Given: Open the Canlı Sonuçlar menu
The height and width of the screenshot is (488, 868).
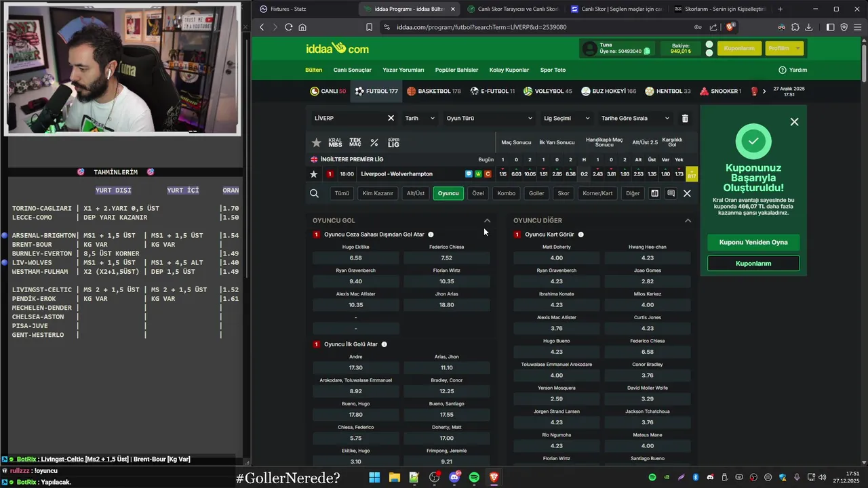Looking at the screenshot, I should click(x=353, y=70).
